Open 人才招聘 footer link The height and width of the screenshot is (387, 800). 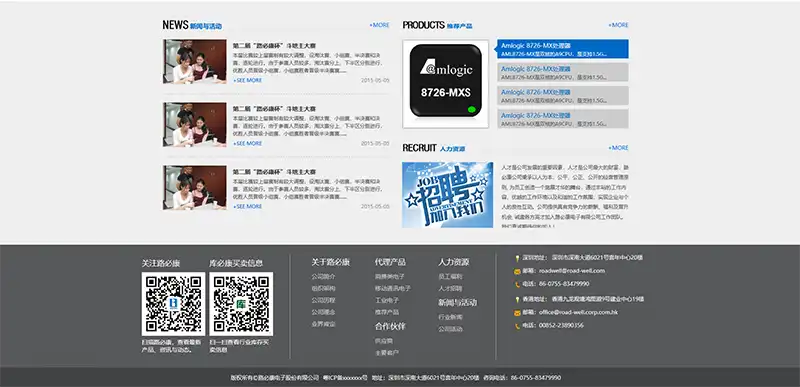tap(450, 288)
